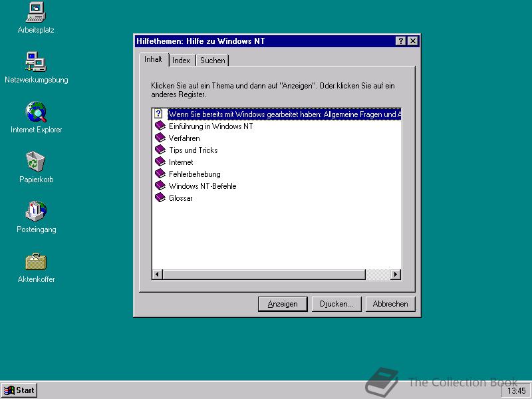Select the 'Fehlerbehebung' topic
The height and width of the screenshot is (399, 532).
pos(195,174)
